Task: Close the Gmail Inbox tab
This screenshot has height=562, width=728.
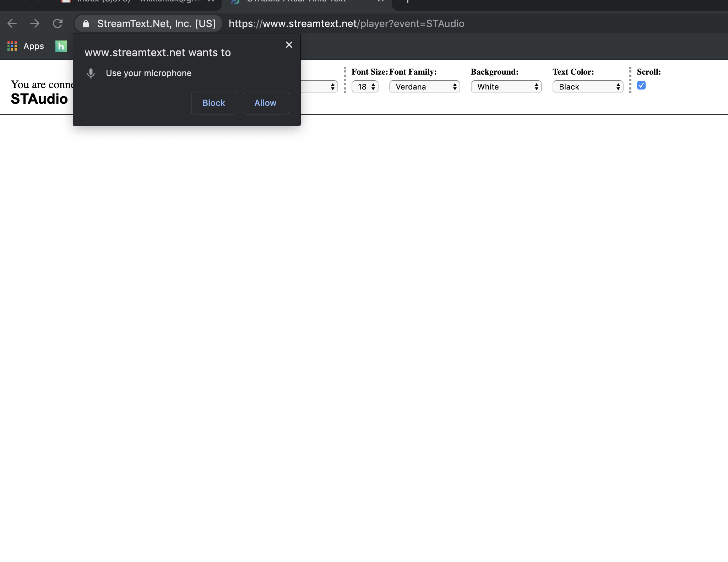Action: [211, 2]
